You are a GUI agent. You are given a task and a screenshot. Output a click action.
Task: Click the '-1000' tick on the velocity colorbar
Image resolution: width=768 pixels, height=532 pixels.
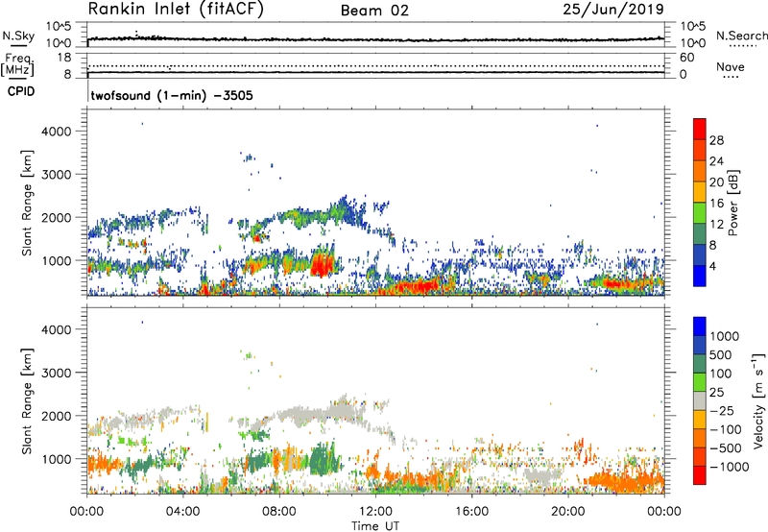729,467
